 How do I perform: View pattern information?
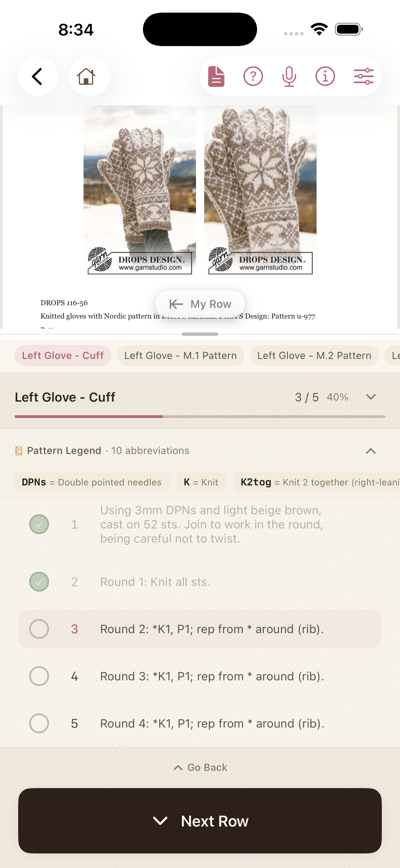pyautogui.click(x=325, y=76)
